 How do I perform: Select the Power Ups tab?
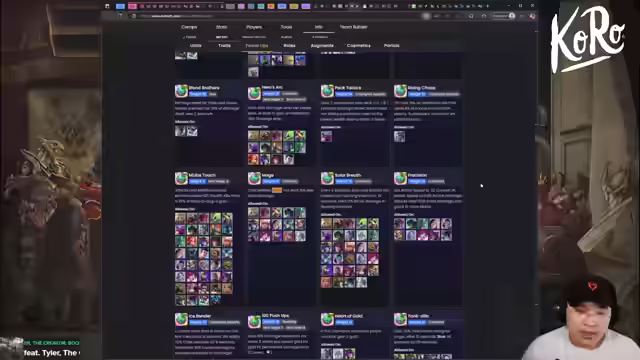tap(257, 46)
